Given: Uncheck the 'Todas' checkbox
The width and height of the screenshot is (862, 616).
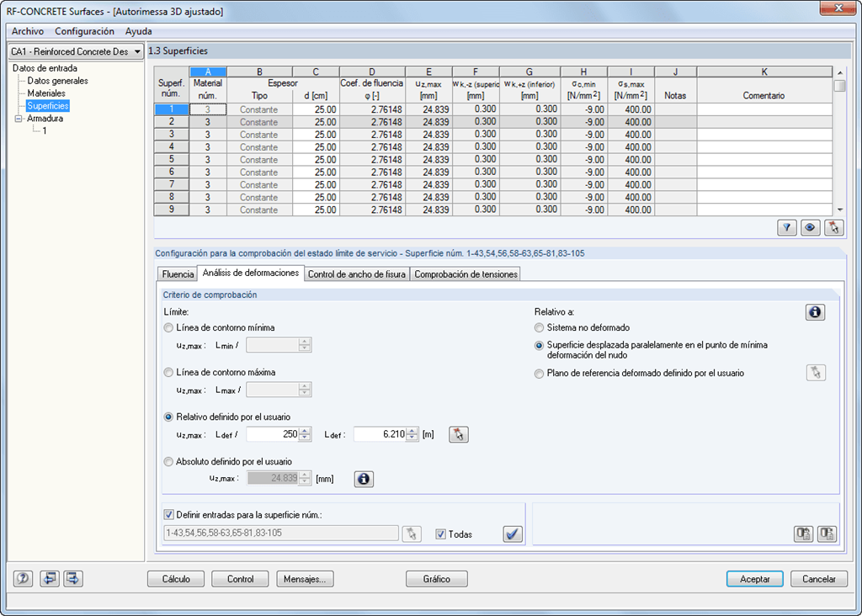Looking at the screenshot, I should pos(440,534).
